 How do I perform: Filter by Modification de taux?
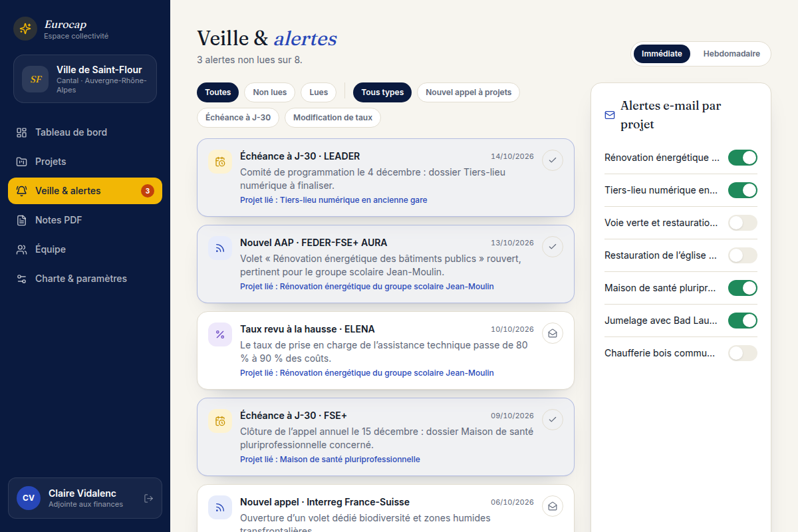[333, 118]
